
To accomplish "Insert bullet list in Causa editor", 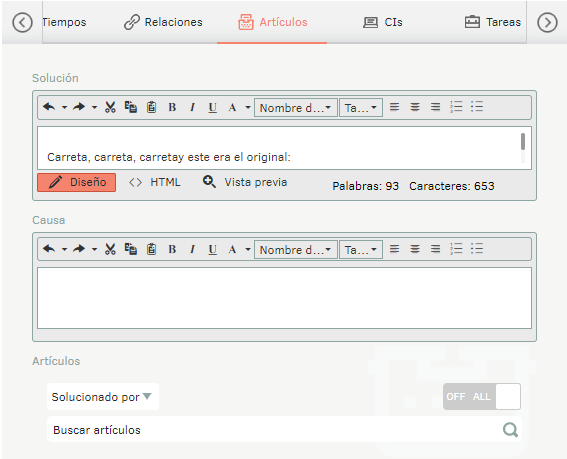I will [x=477, y=249].
